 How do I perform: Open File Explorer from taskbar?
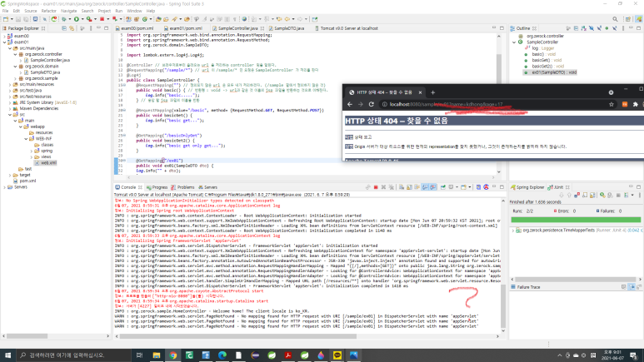click(157, 355)
